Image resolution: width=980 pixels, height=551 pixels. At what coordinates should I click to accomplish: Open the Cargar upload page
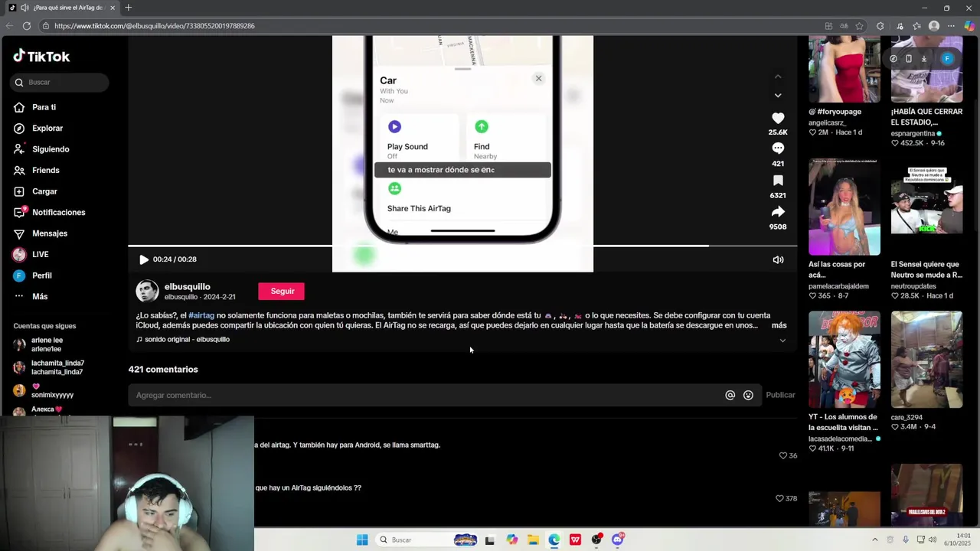(x=44, y=191)
